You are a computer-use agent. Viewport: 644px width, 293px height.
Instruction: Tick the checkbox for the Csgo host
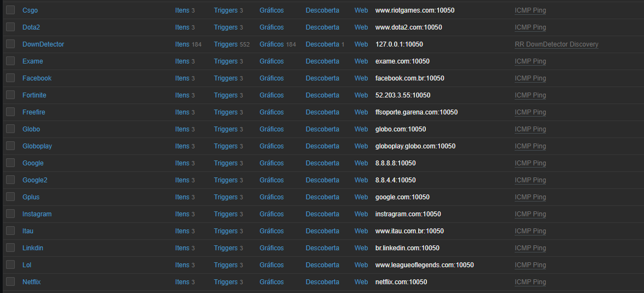[10, 10]
